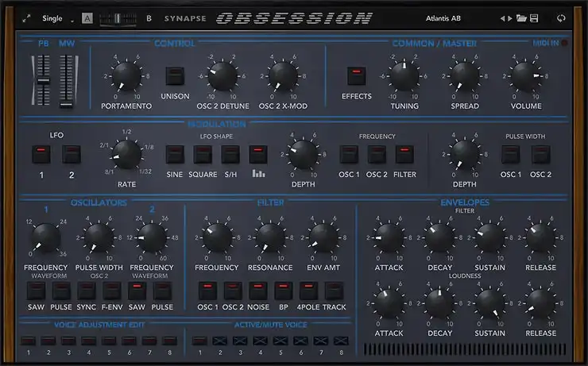Click the filter Frequency knob

coord(217,237)
